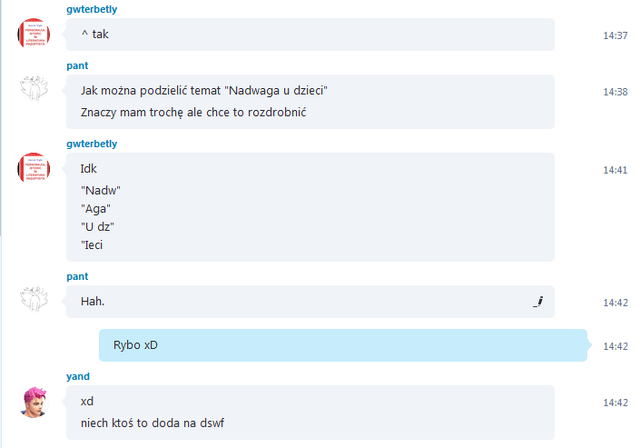The height and width of the screenshot is (448, 640).
Task: Click timestamp 14:42 next to 'Hah.'
Action: pos(616,303)
